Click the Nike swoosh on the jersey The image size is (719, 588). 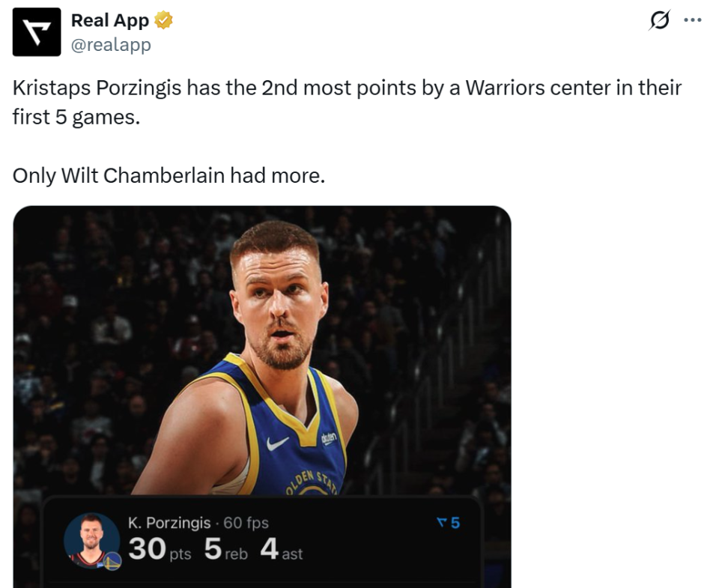point(278,443)
